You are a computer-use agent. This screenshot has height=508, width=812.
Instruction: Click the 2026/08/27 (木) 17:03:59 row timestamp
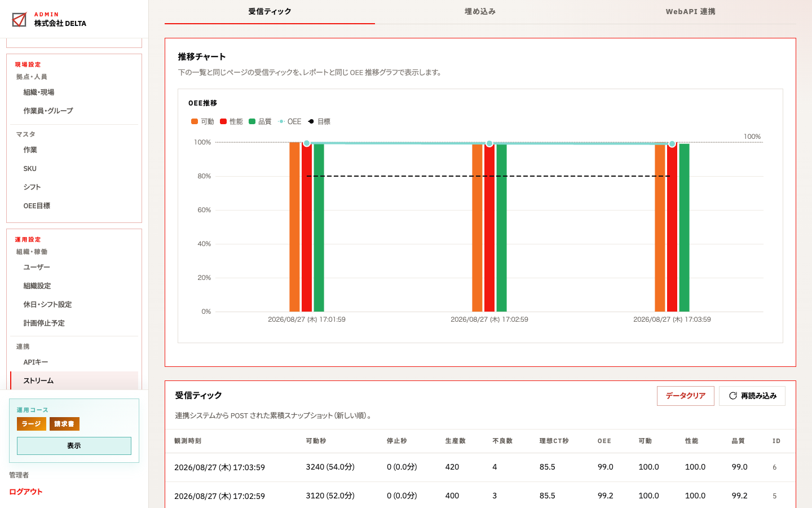219,467
